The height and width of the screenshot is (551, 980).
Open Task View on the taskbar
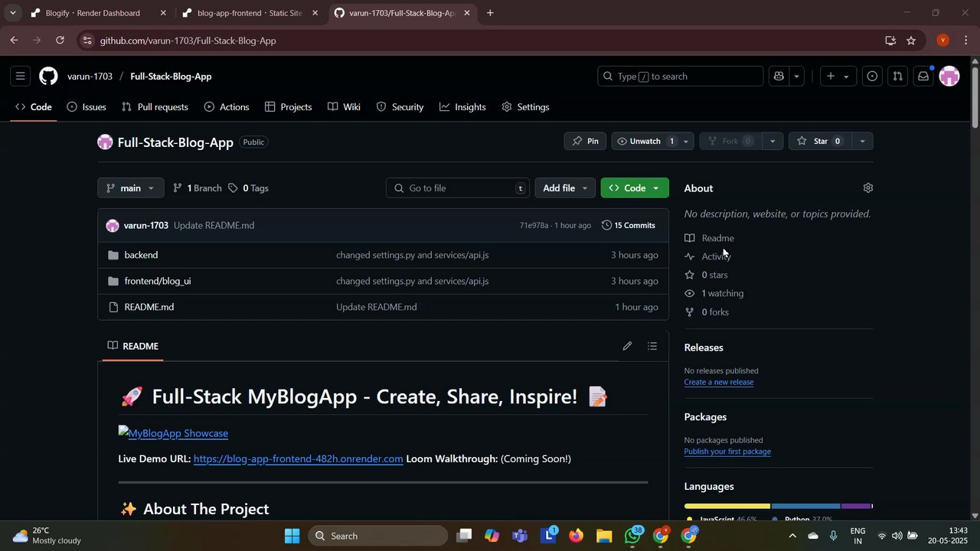coord(463,536)
